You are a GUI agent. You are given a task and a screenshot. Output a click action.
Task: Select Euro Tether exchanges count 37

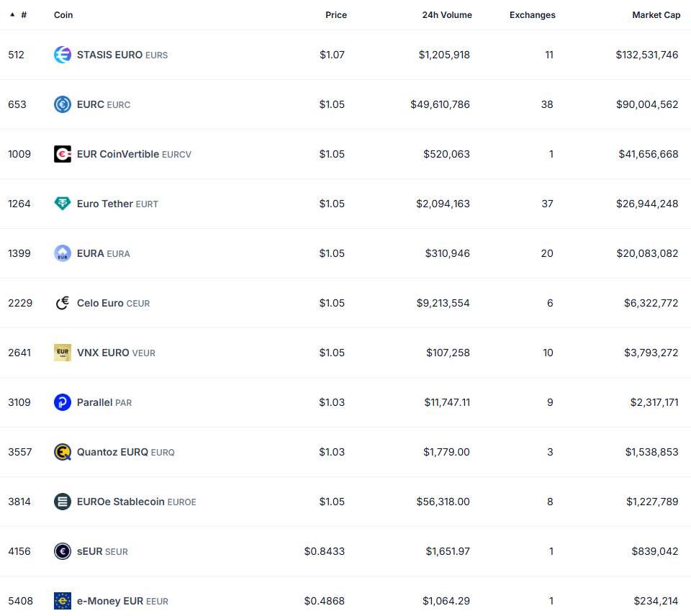point(547,204)
